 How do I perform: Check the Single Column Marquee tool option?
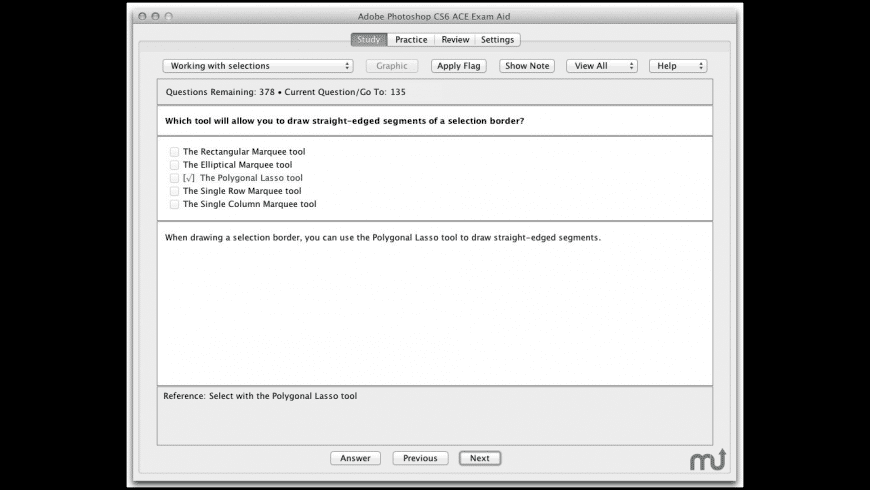pos(174,204)
